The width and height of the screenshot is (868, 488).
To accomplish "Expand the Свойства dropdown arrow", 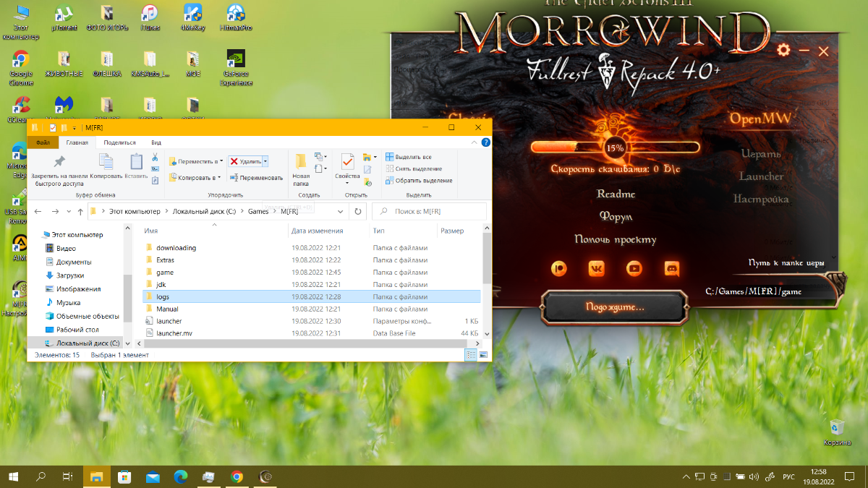I will pos(347,184).
